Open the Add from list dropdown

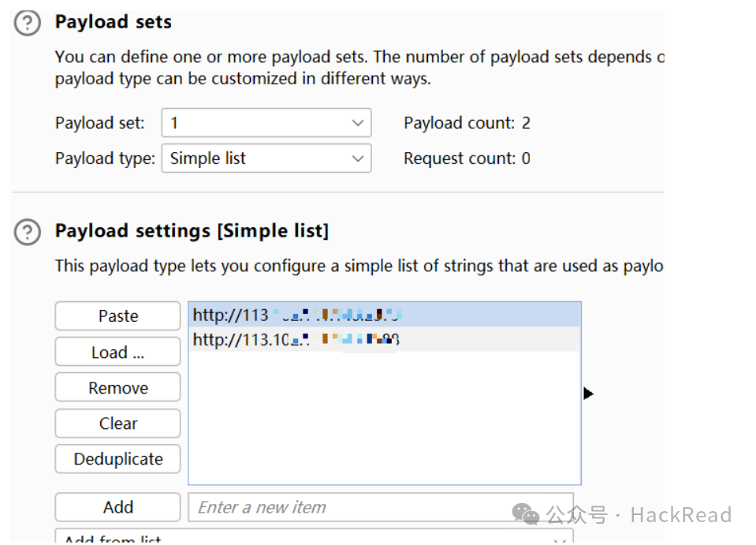[x=314, y=539]
